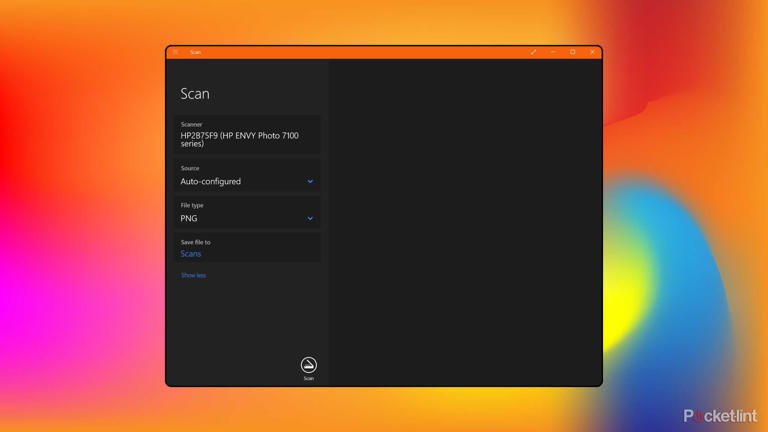This screenshot has width=768, height=432.
Task: Close the Scan app window
Action: pyautogui.click(x=592, y=52)
